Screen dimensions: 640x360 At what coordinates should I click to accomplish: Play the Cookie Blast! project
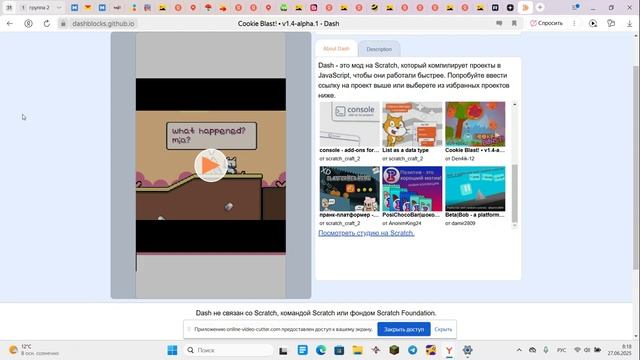pos(211,165)
